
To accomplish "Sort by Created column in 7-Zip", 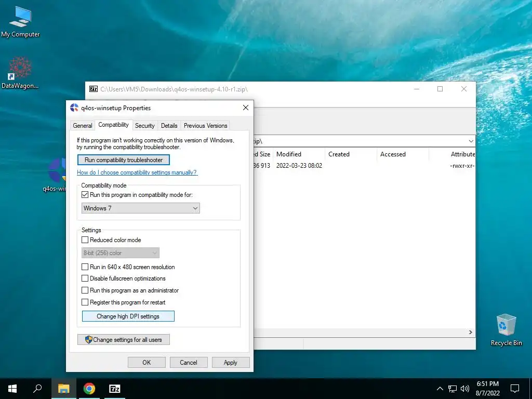I will coord(351,154).
